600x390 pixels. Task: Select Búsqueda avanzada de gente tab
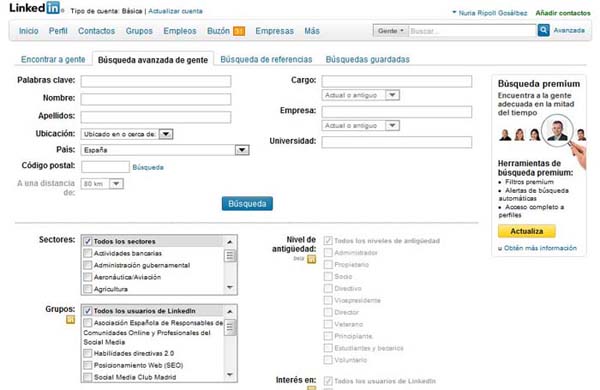[x=153, y=60]
